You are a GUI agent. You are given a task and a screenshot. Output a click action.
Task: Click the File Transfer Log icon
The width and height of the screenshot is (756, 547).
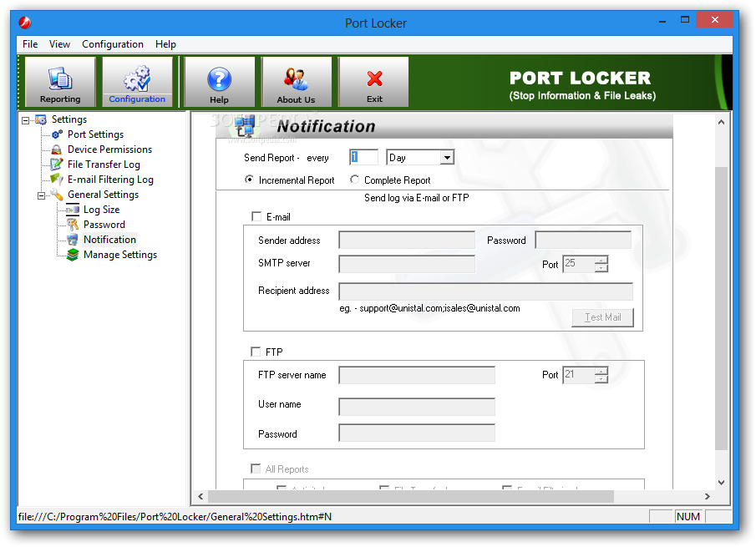point(57,165)
